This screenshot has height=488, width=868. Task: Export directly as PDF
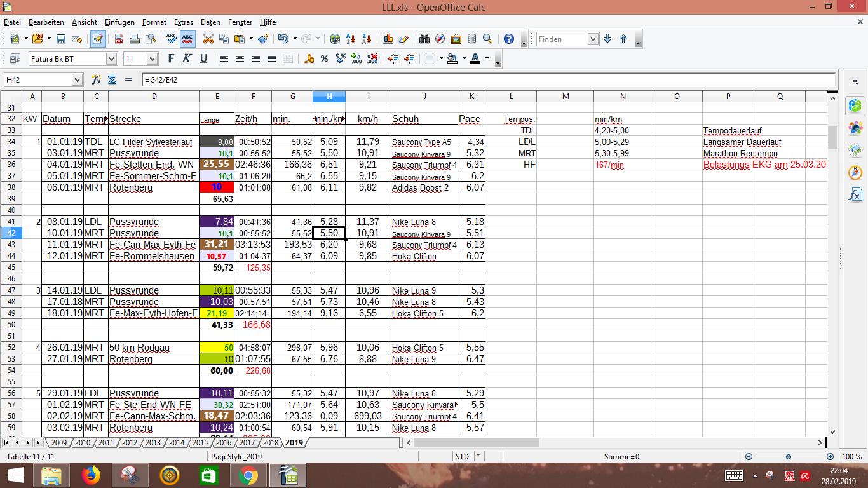[119, 39]
